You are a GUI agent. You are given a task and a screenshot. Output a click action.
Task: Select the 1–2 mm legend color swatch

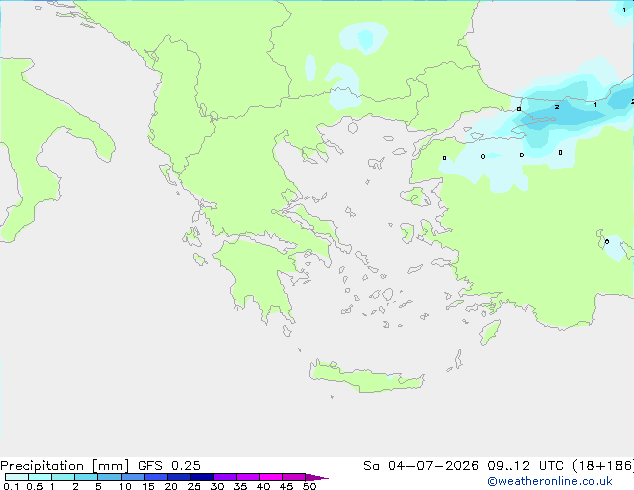pyautogui.click(x=63, y=477)
